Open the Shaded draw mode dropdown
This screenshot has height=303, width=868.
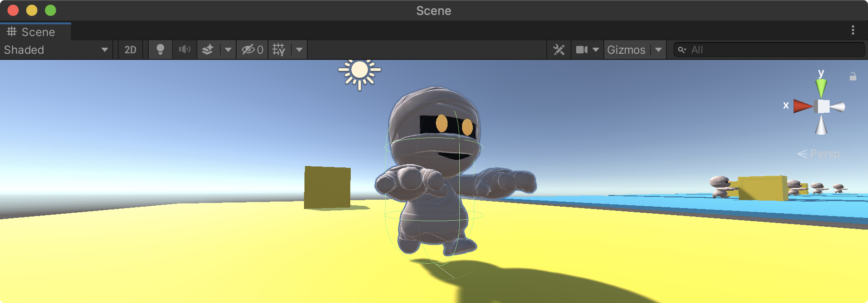tap(55, 50)
